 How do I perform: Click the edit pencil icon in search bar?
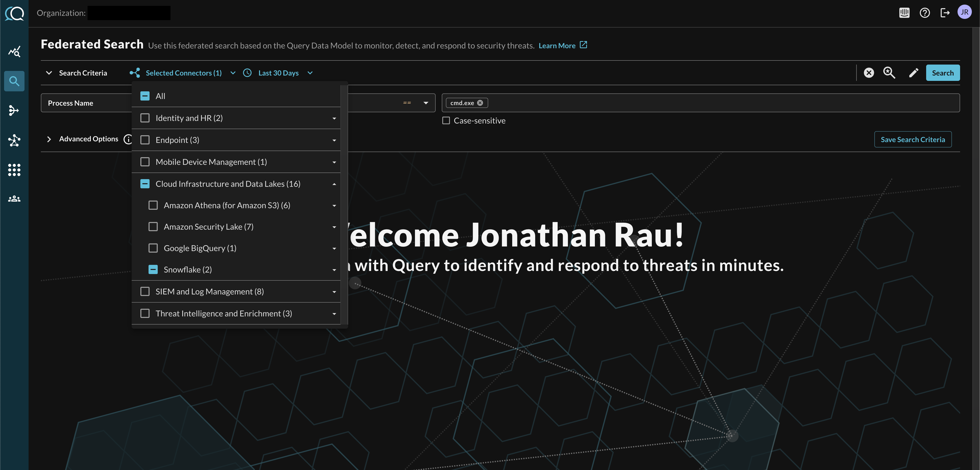pyautogui.click(x=913, y=73)
